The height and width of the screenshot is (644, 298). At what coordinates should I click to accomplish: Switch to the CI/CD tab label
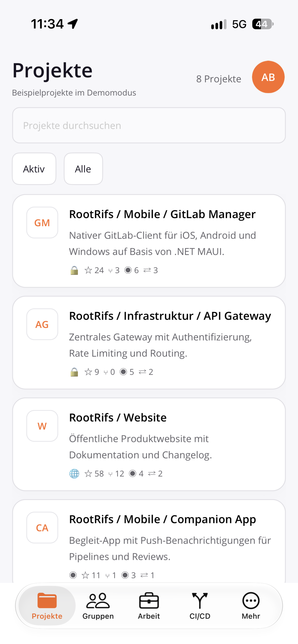tap(200, 616)
